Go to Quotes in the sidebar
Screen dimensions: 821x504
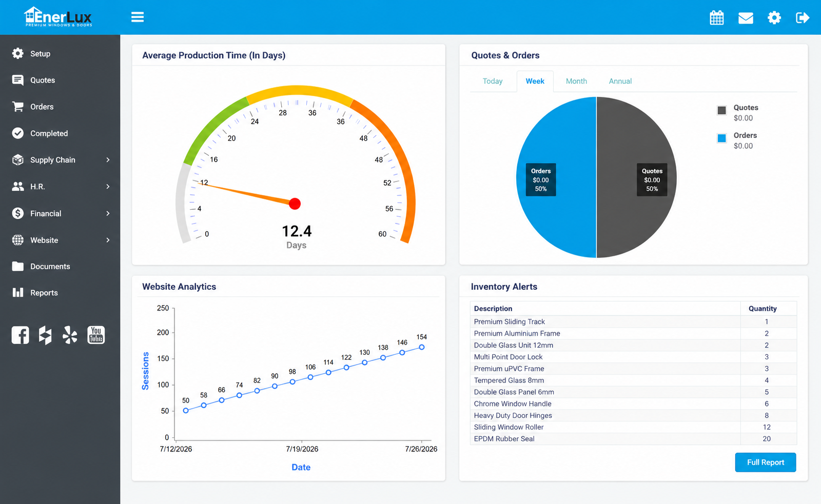point(43,80)
